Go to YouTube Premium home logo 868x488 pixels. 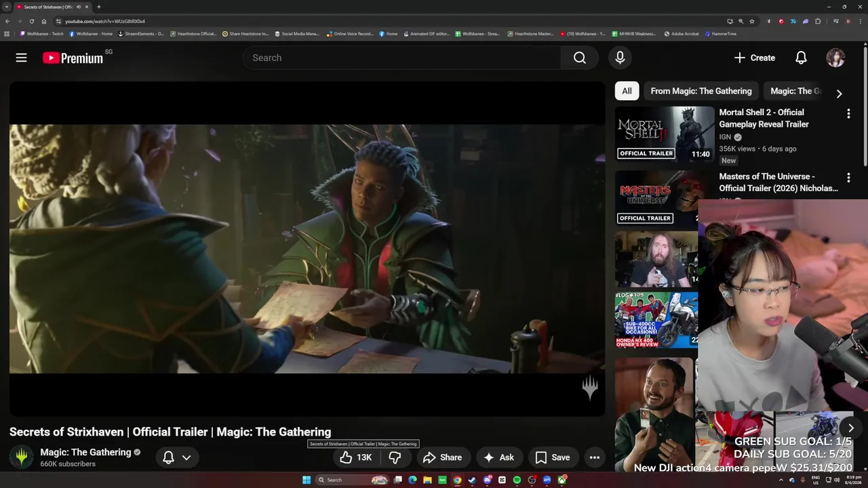(x=73, y=58)
